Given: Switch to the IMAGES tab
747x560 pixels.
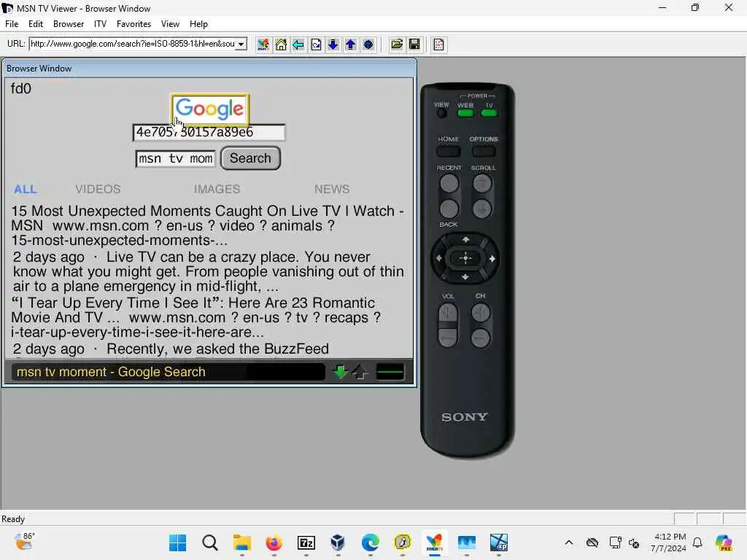Looking at the screenshot, I should (217, 189).
